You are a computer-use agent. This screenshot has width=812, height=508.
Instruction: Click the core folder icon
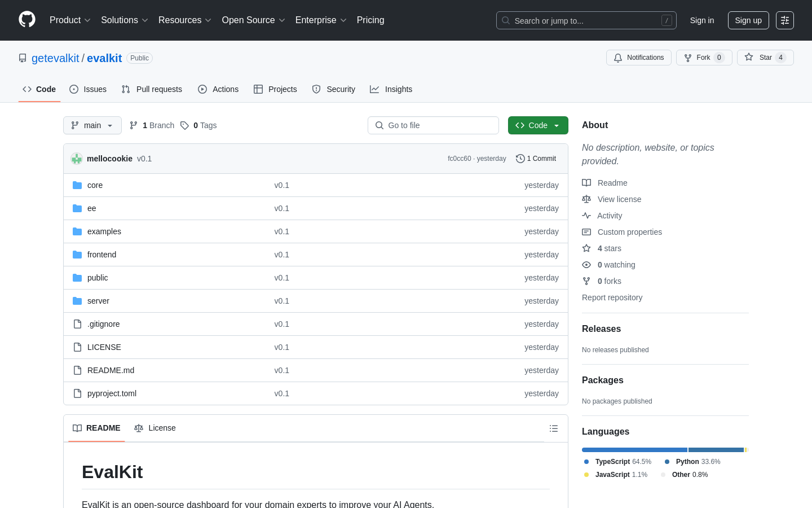point(77,185)
